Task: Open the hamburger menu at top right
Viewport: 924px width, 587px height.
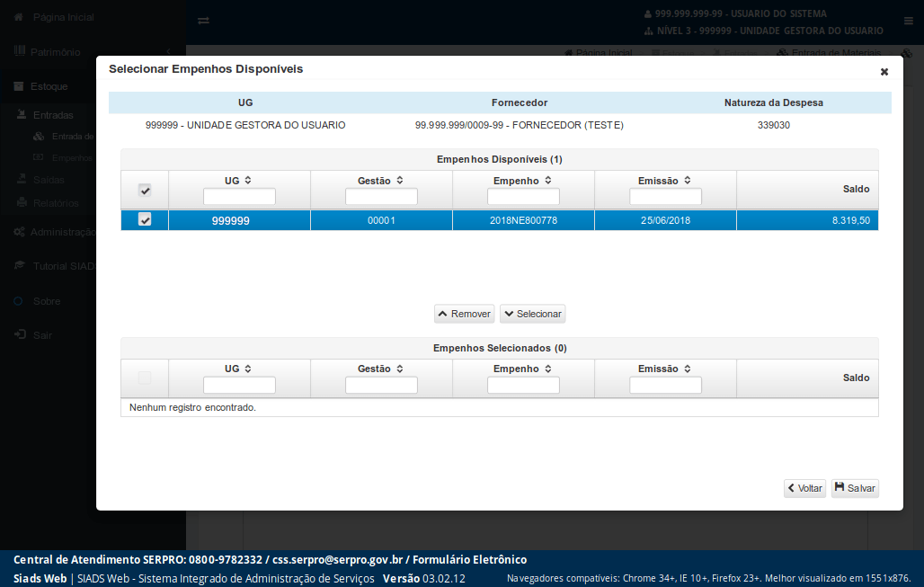Action: coord(908,21)
